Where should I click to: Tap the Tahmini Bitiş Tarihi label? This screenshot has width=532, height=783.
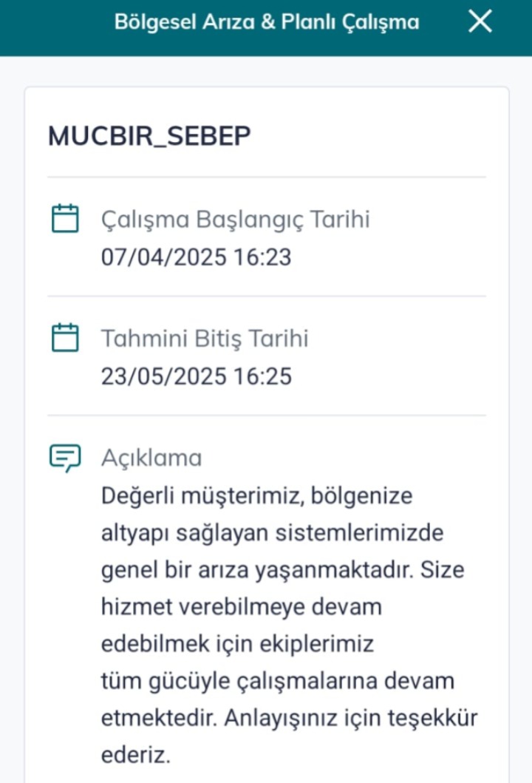point(205,339)
